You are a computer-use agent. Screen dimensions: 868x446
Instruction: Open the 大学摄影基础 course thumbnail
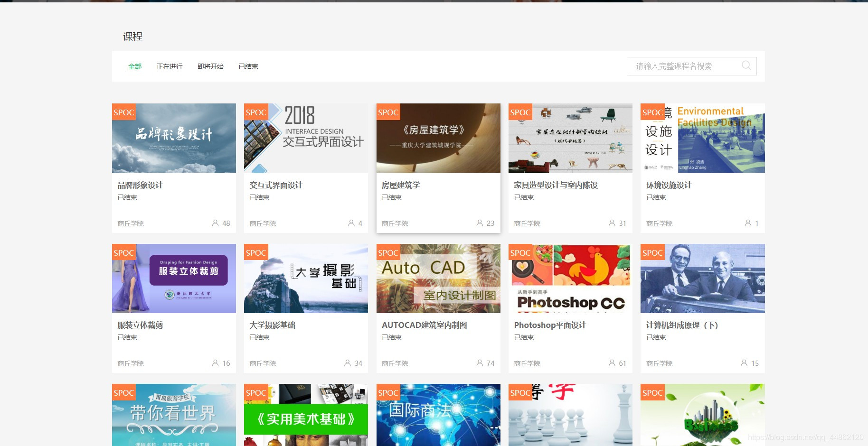pyautogui.click(x=306, y=279)
